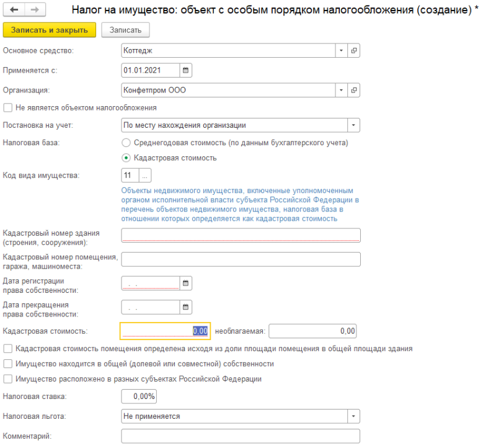Click the yellow 'Записать и закрыть' button
Screen dimensions: 496x448
50,30
